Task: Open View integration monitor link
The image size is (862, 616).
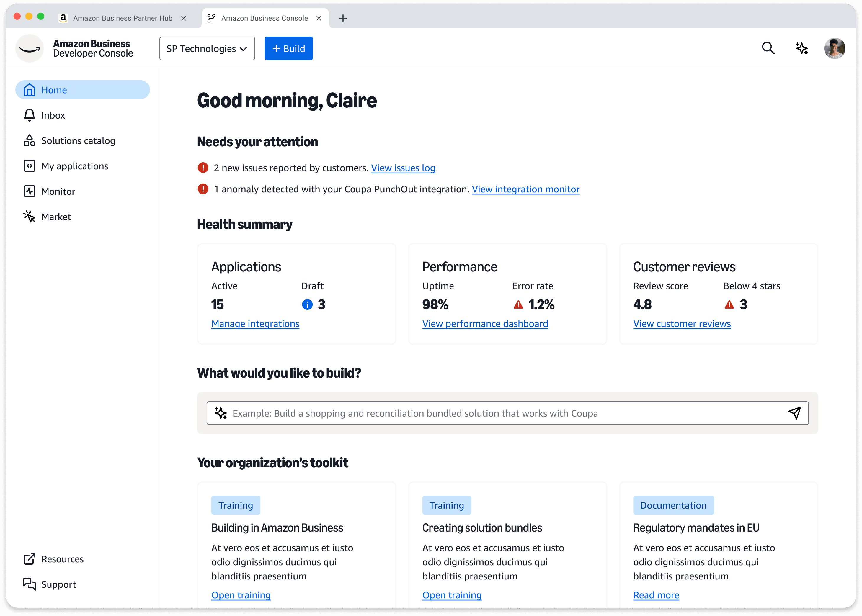Action: pyautogui.click(x=525, y=189)
